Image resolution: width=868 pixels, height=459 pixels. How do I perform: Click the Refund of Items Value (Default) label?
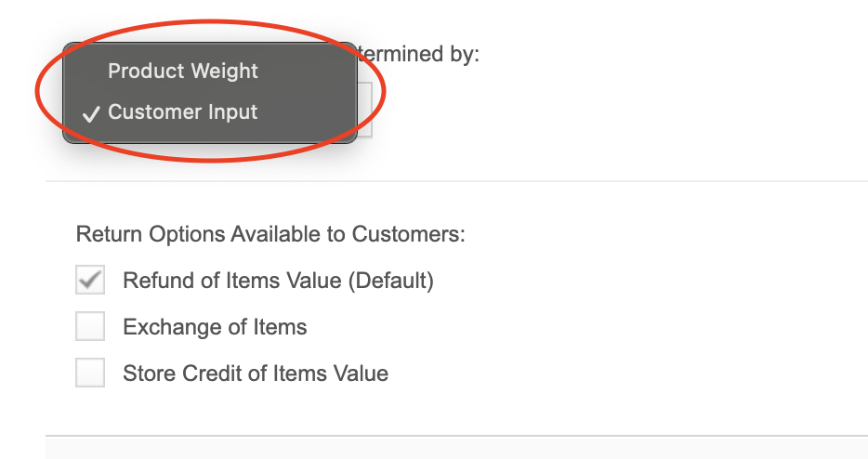pyautogui.click(x=278, y=281)
